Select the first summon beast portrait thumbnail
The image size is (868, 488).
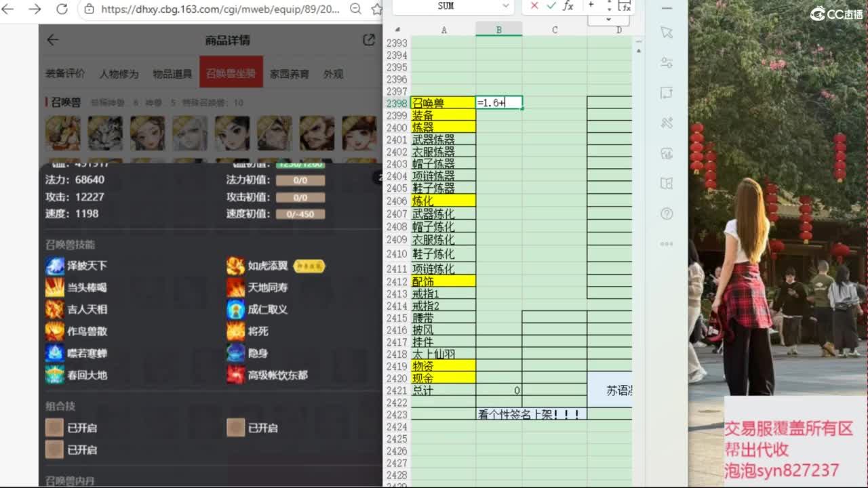(63, 133)
